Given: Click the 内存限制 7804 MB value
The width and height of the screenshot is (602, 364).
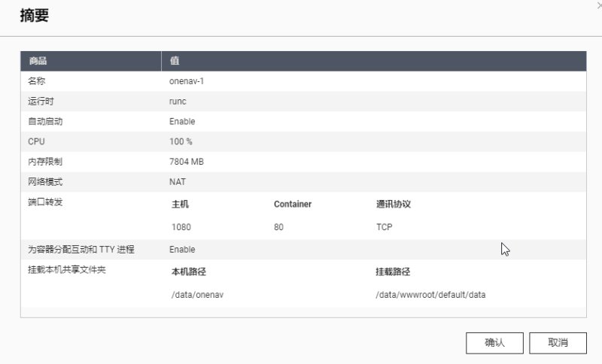Looking at the screenshot, I should [187, 162].
